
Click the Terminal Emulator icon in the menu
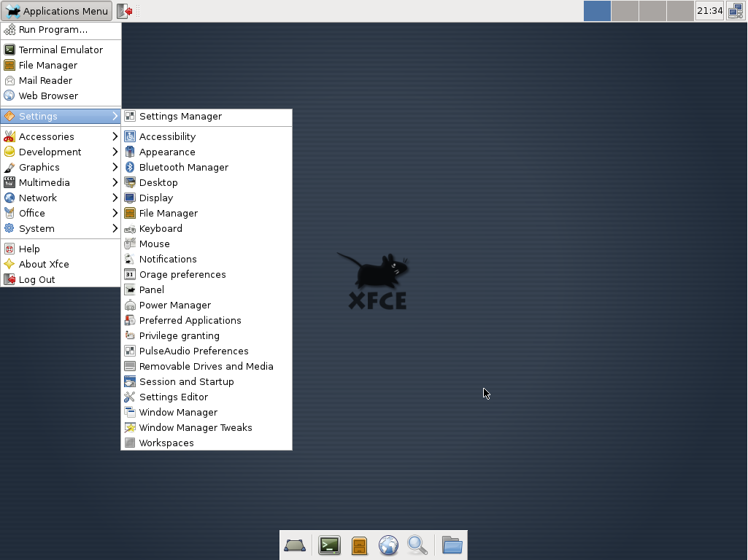9,50
